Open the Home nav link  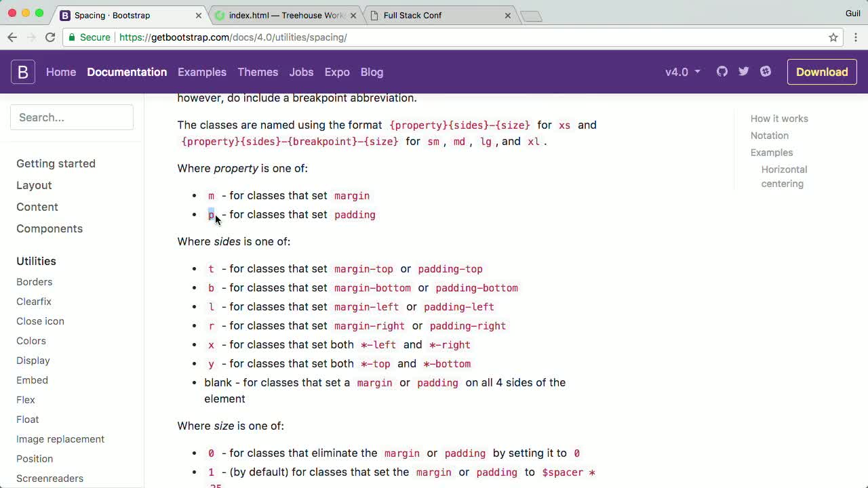61,72
